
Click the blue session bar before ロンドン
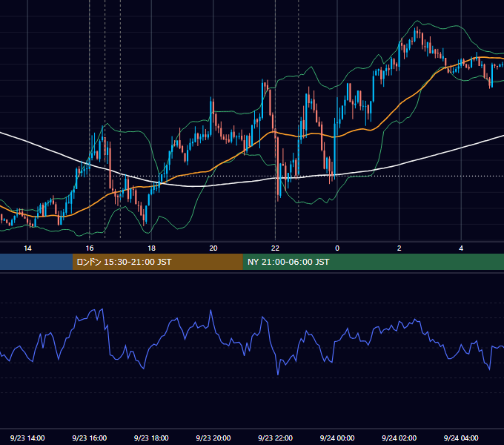coord(36,262)
